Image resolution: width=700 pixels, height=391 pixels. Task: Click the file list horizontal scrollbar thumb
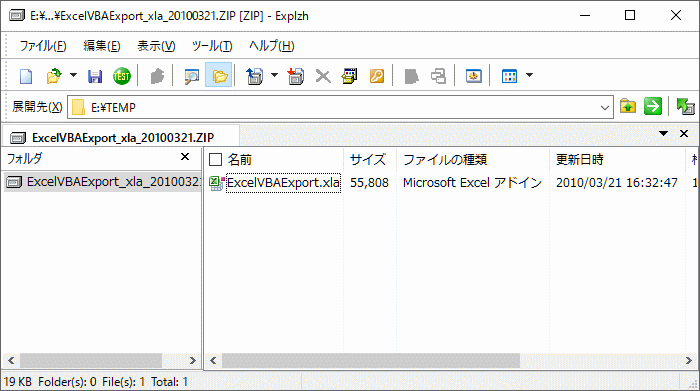[371, 361]
